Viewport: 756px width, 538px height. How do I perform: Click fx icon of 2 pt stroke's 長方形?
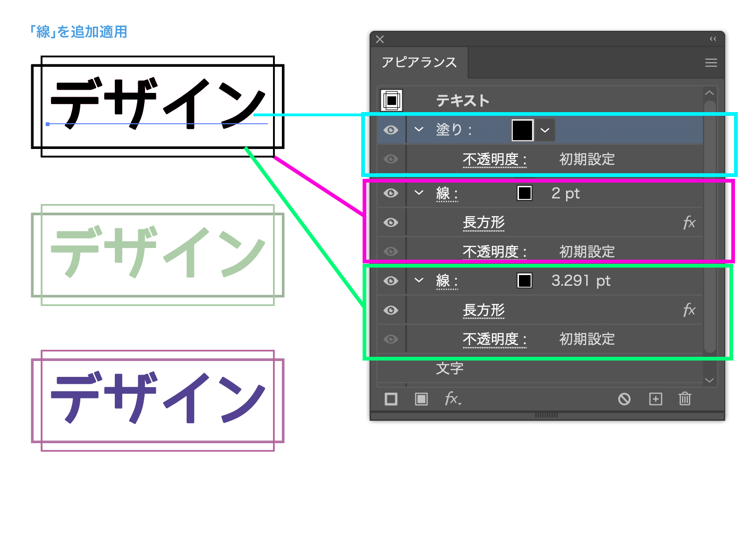click(x=689, y=222)
